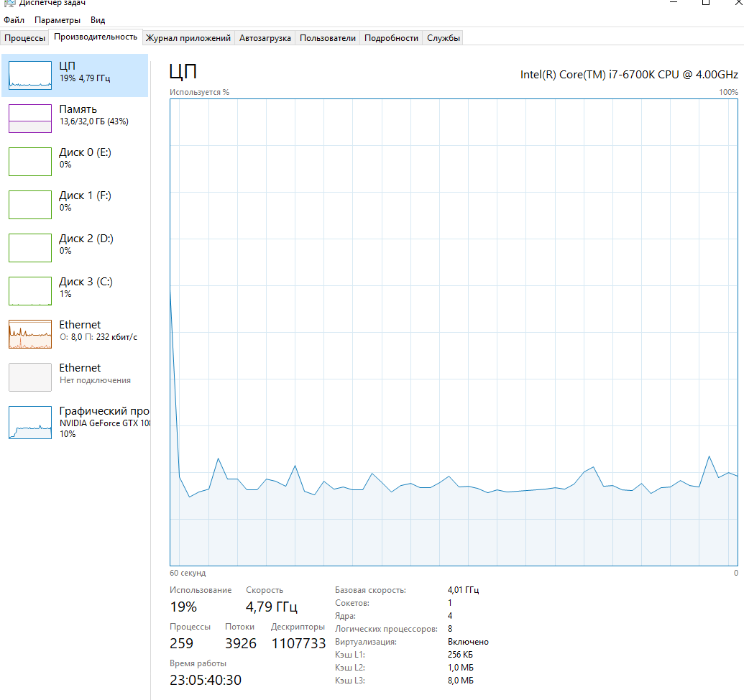Maximize the Диспетчер задач window
This screenshot has width=744, height=700.
point(706,2)
